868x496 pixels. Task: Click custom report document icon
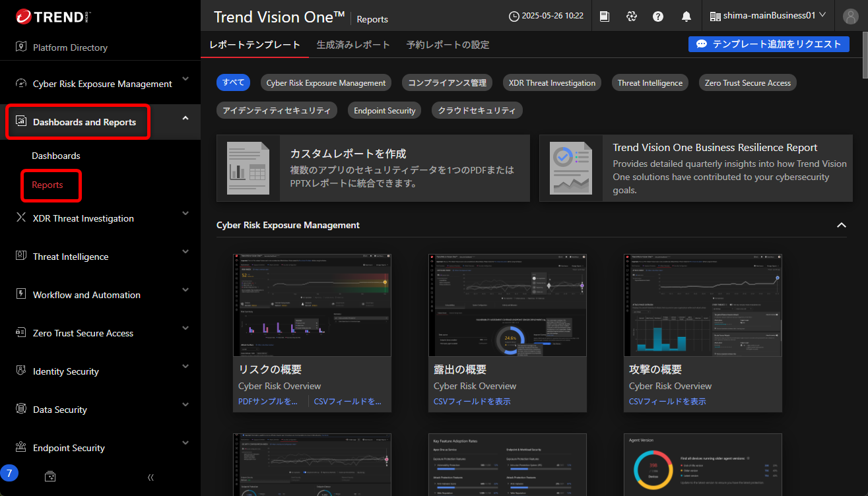[248, 168]
